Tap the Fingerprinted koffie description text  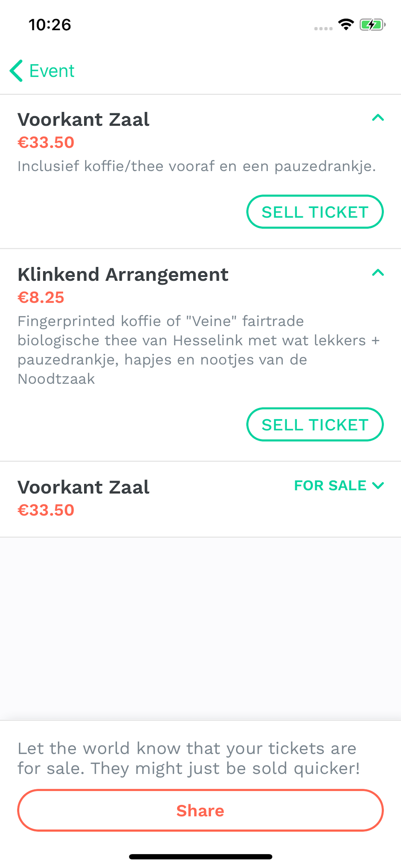point(199,350)
